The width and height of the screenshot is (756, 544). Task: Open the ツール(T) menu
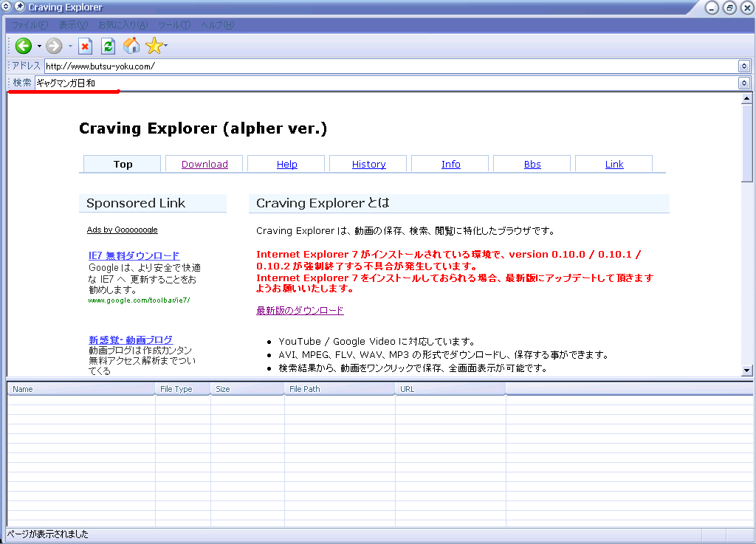coord(174,25)
